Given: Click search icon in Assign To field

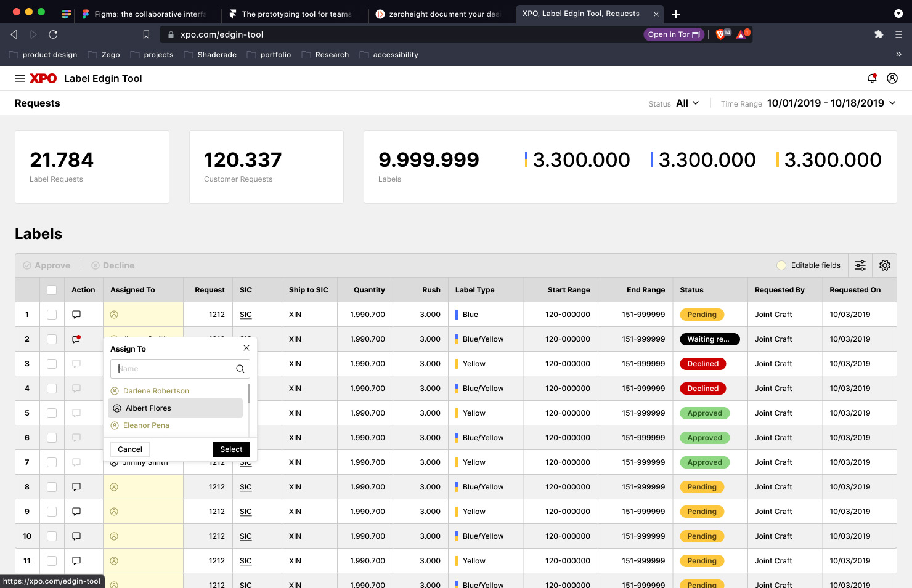Looking at the screenshot, I should (240, 369).
